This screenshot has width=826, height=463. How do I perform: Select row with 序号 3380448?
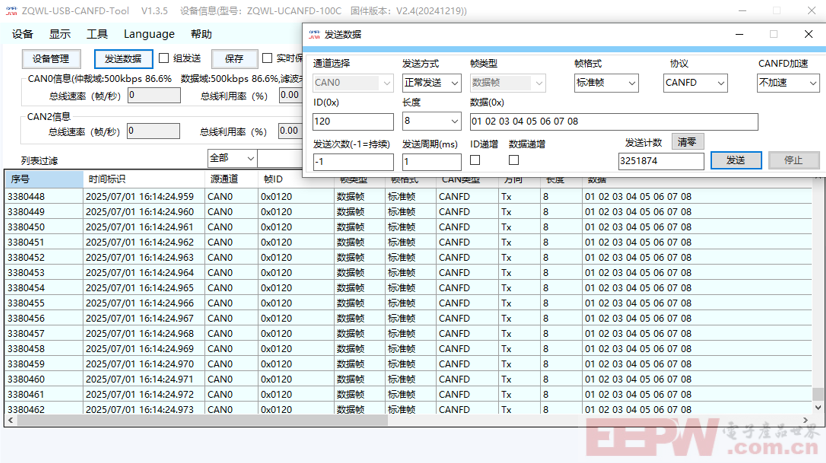(x=408, y=196)
